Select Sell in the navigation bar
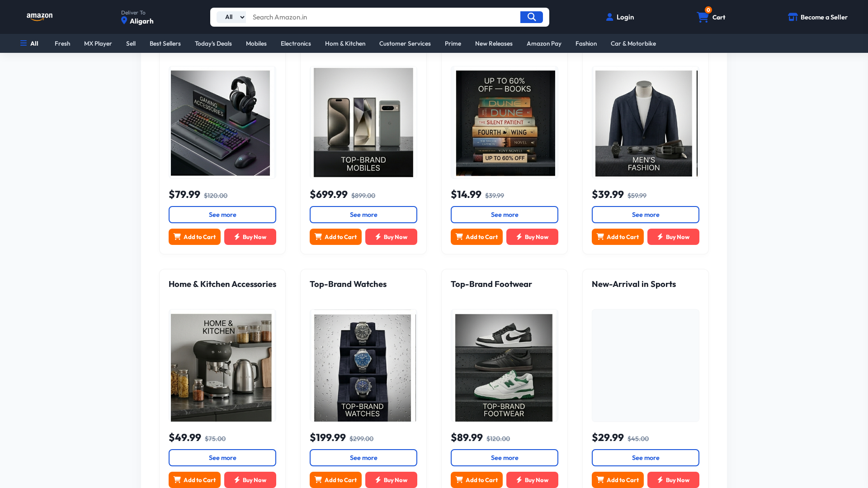The width and height of the screenshot is (868, 488). [131, 43]
